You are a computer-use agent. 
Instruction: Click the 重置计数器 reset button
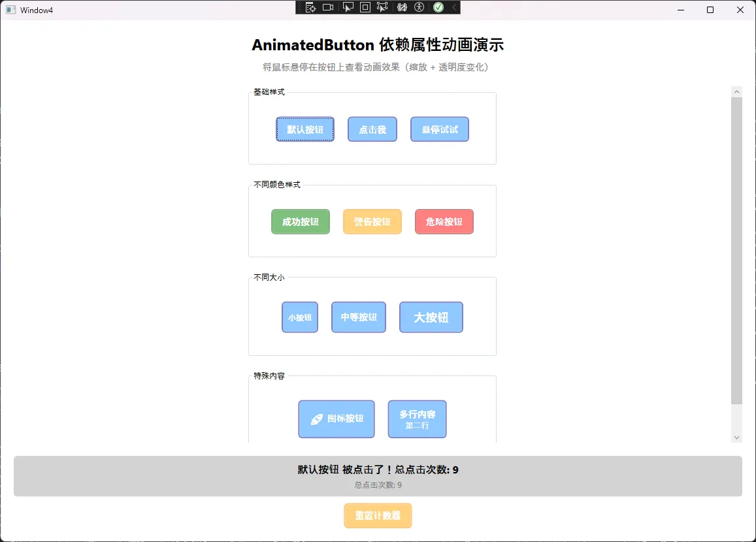pyautogui.click(x=378, y=515)
